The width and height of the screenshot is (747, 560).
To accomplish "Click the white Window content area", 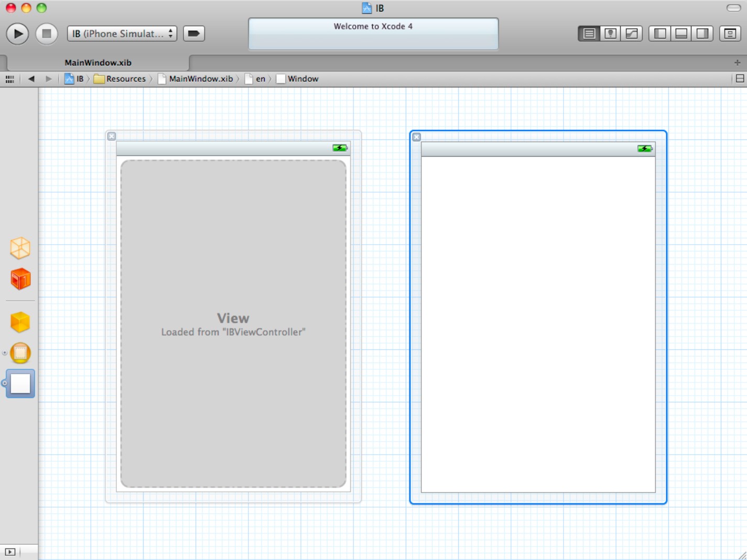I will coord(538,324).
